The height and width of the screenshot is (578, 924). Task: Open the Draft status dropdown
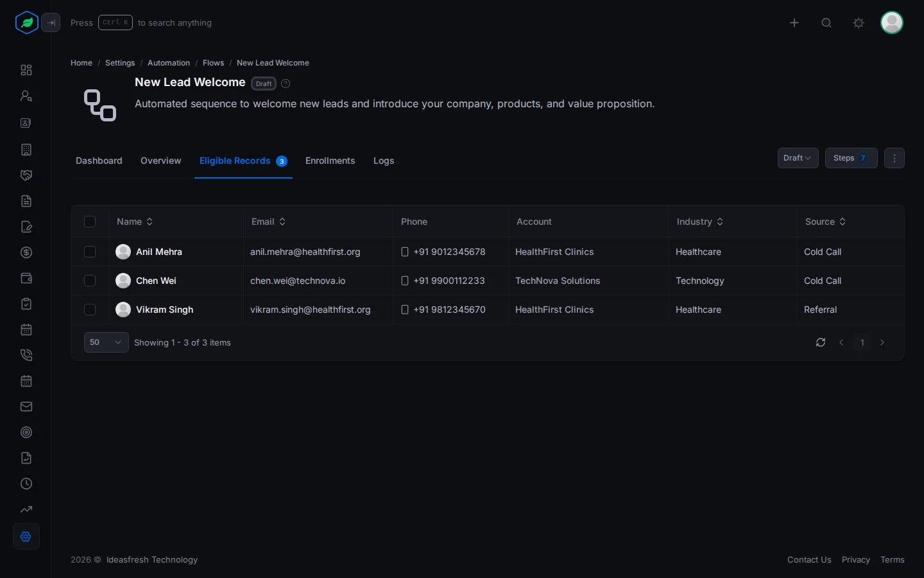pos(798,158)
